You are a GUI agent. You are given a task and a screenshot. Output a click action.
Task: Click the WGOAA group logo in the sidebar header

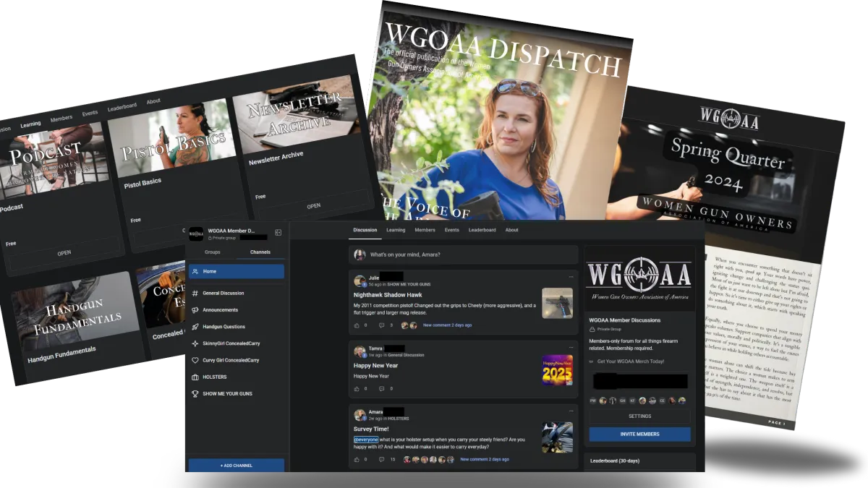pos(196,234)
